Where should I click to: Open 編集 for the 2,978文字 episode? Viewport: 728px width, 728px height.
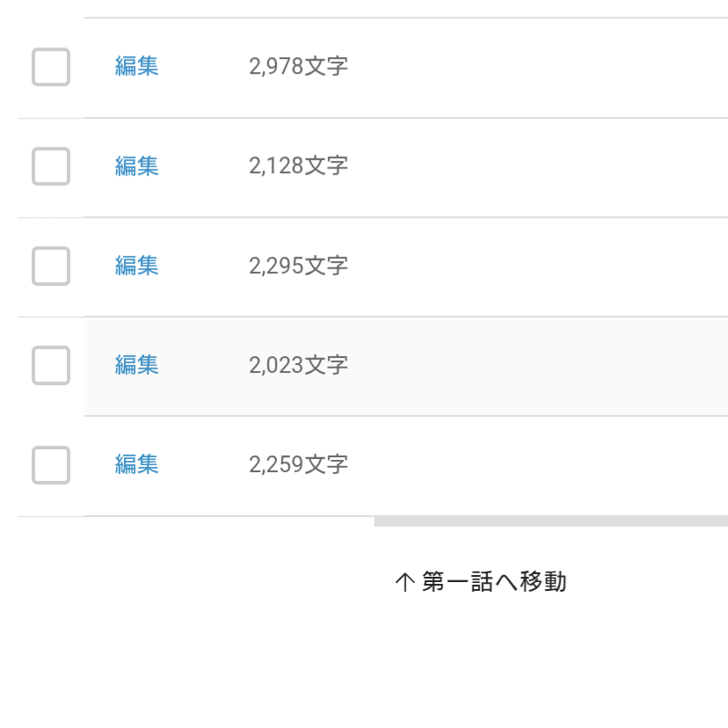[x=136, y=67]
